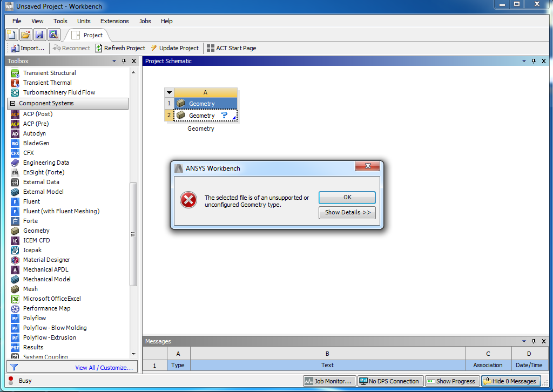This screenshot has width=553, height=392.
Task: Click the Autodyn component icon
Action: 15,133
